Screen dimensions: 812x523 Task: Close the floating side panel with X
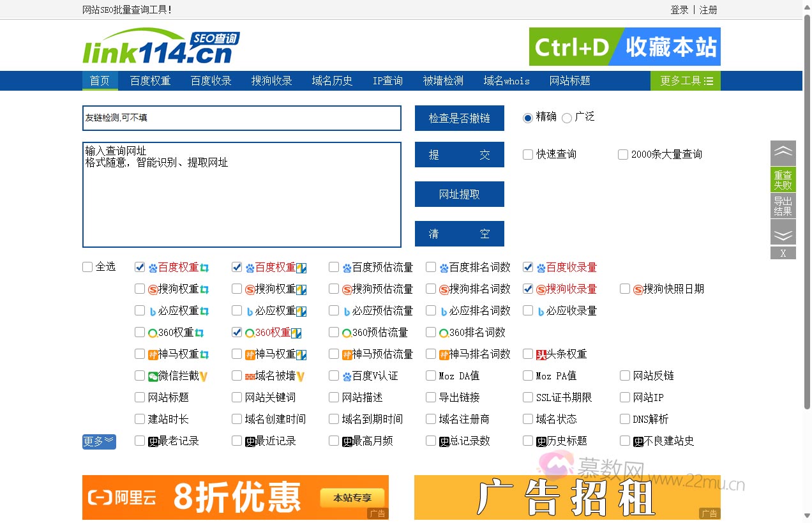tap(783, 254)
